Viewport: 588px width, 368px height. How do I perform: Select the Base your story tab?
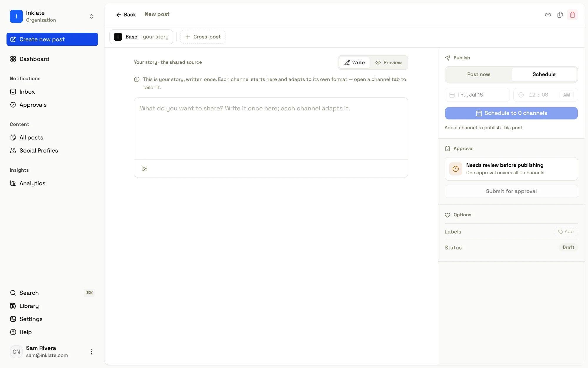pos(141,37)
